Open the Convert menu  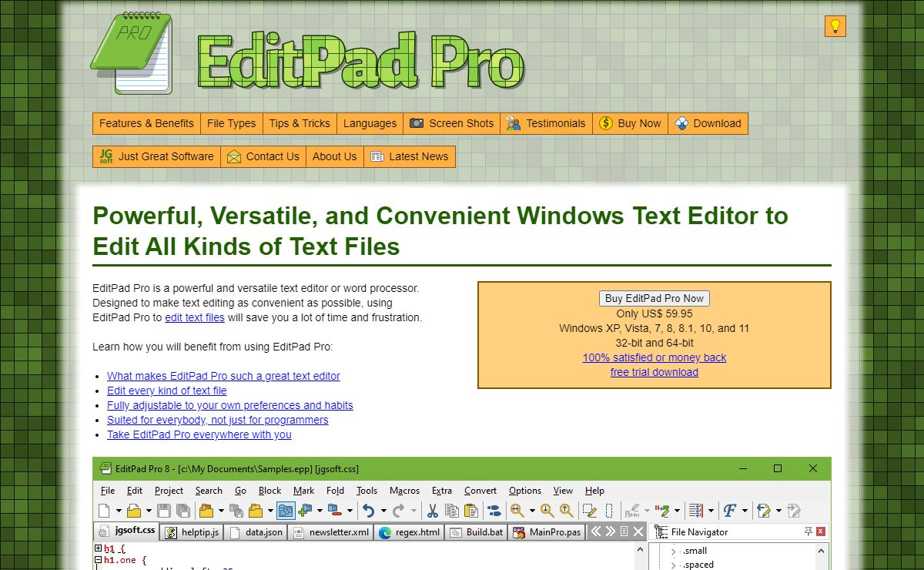pyautogui.click(x=480, y=491)
